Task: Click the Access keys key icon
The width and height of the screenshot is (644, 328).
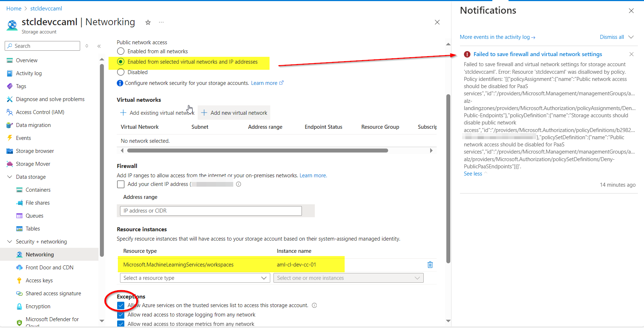Action: click(19, 281)
